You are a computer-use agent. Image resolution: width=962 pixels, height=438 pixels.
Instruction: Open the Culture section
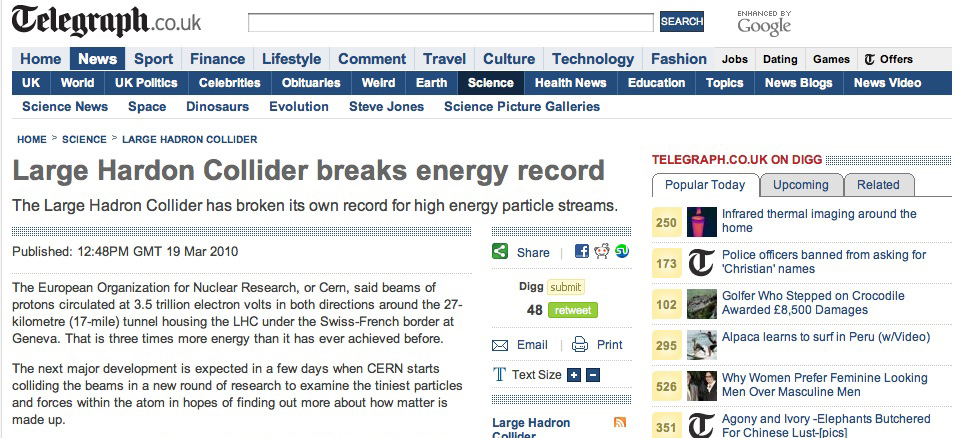point(509,59)
